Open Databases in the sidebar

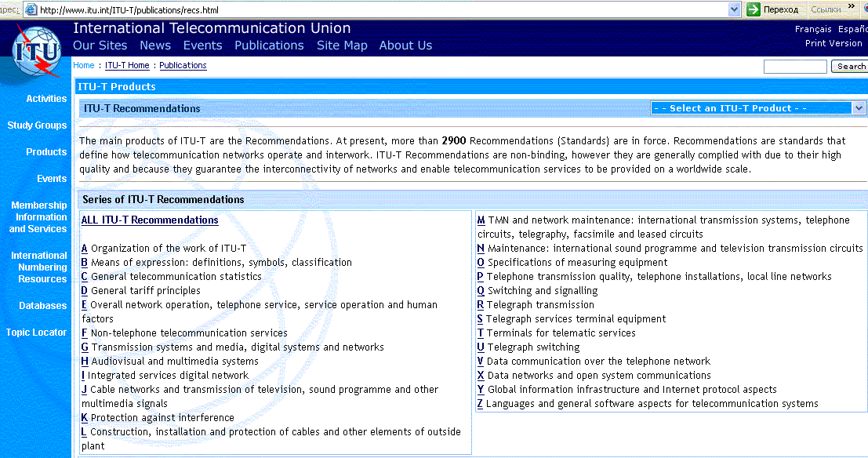pyautogui.click(x=42, y=306)
